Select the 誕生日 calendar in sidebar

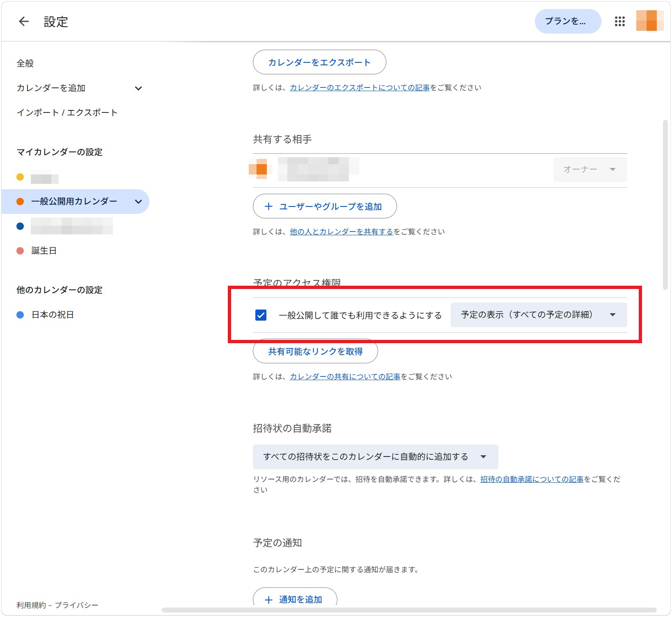[x=44, y=250]
